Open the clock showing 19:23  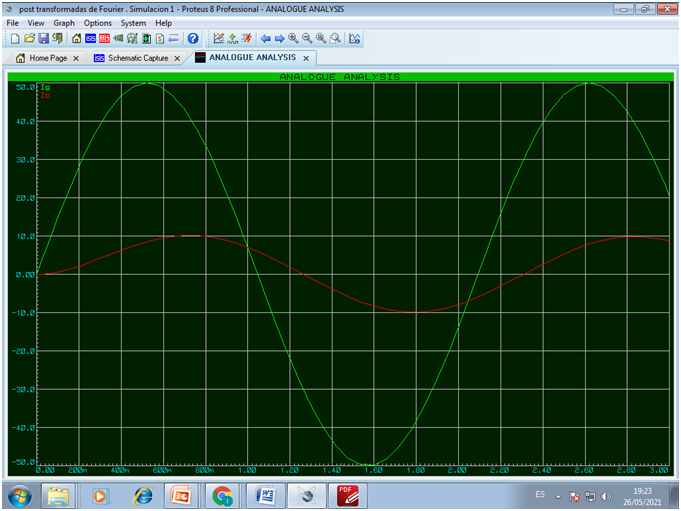642,496
